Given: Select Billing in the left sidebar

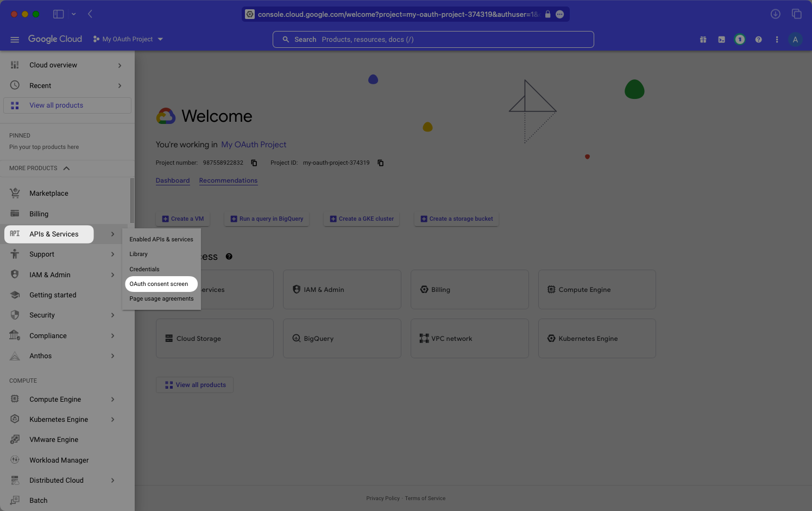Looking at the screenshot, I should [x=39, y=214].
